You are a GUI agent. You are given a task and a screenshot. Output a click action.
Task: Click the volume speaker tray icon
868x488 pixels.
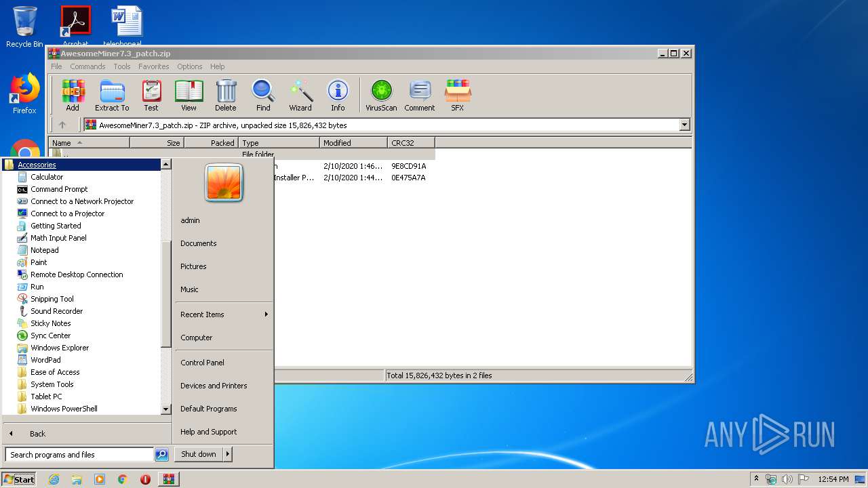click(787, 479)
